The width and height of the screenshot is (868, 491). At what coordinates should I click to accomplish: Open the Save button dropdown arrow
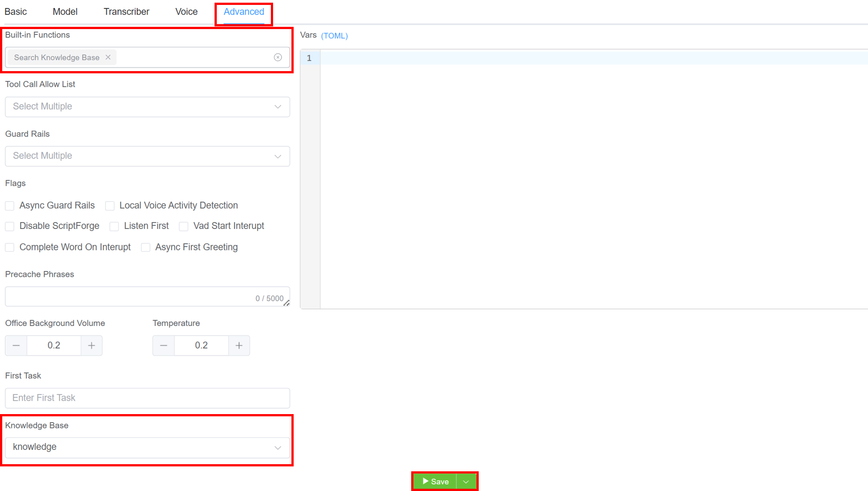(x=466, y=482)
